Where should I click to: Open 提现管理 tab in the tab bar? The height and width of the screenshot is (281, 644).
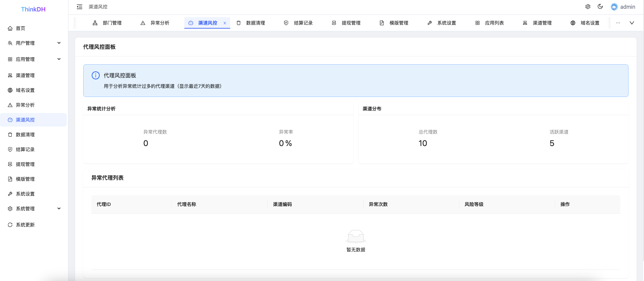pos(346,23)
